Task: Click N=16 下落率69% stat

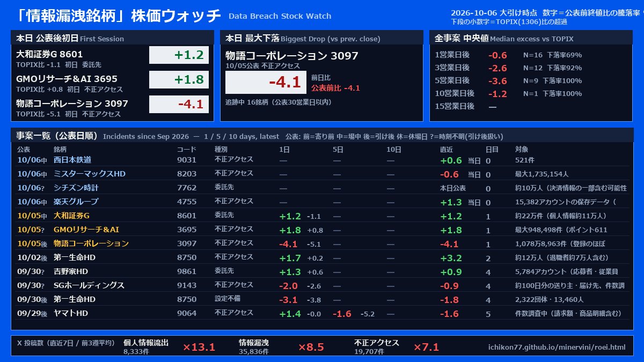Action: point(552,55)
